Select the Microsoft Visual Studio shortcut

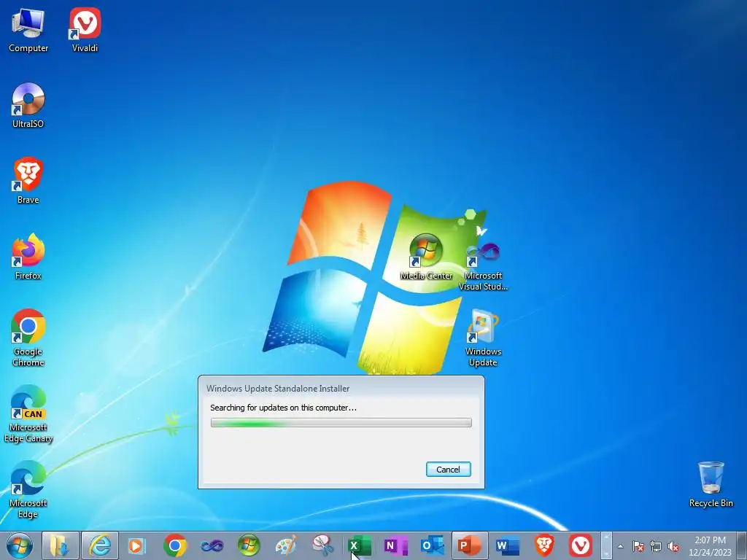tap(483, 267)
